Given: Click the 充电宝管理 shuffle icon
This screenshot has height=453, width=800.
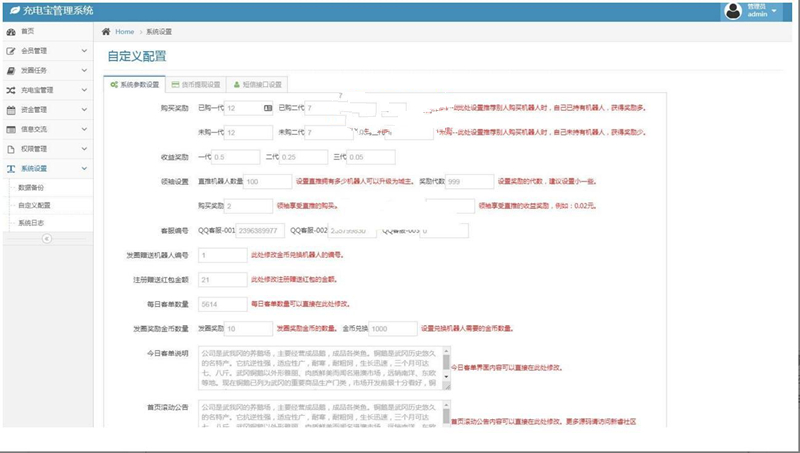Looking at the screenshot, I should pyautogui.click(x=11, y=90).
